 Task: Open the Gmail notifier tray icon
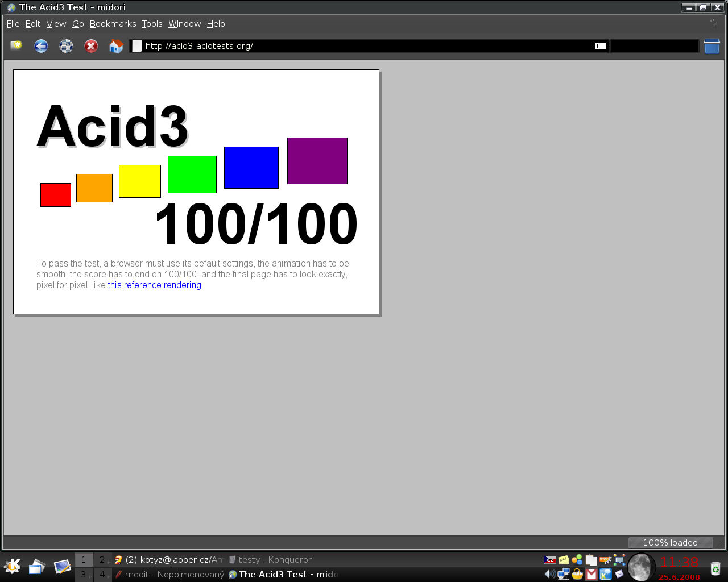point(591,574)
